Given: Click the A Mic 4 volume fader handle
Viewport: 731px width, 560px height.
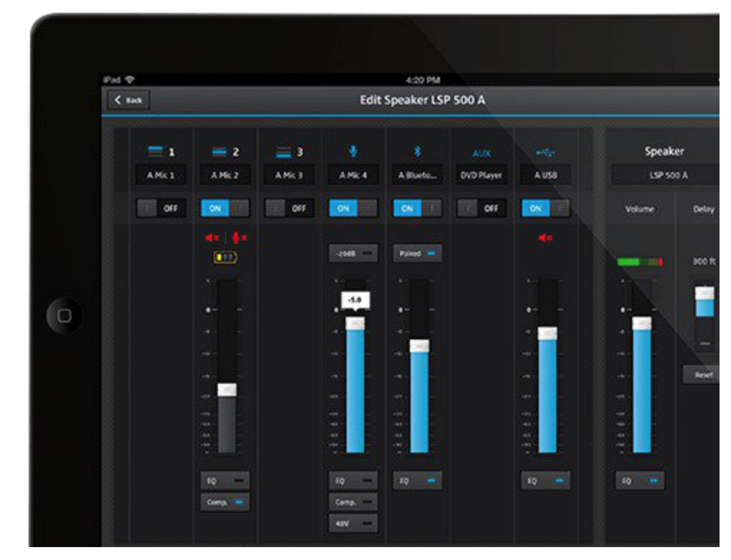Looking at the screenshot, I should (x=355, y=324).
